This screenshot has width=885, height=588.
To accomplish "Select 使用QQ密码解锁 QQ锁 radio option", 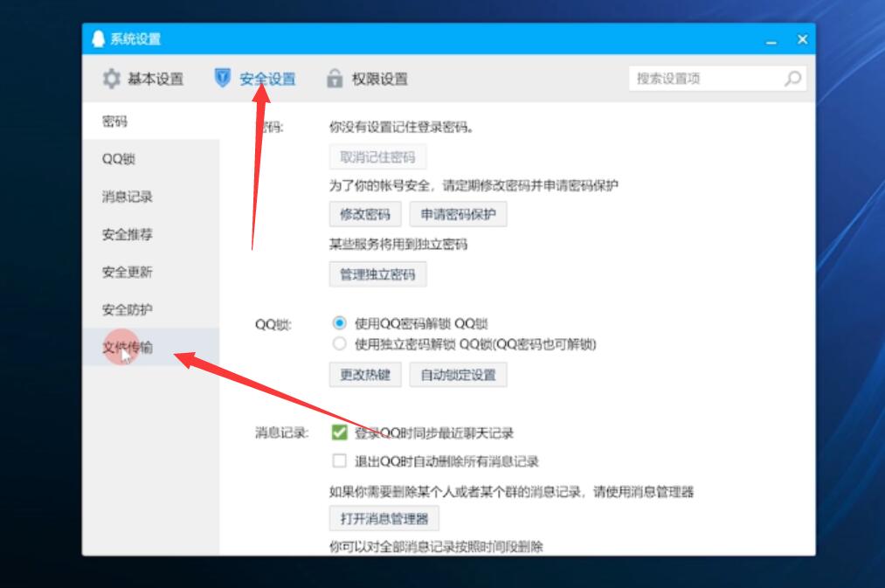I will [x=339, y=322].
